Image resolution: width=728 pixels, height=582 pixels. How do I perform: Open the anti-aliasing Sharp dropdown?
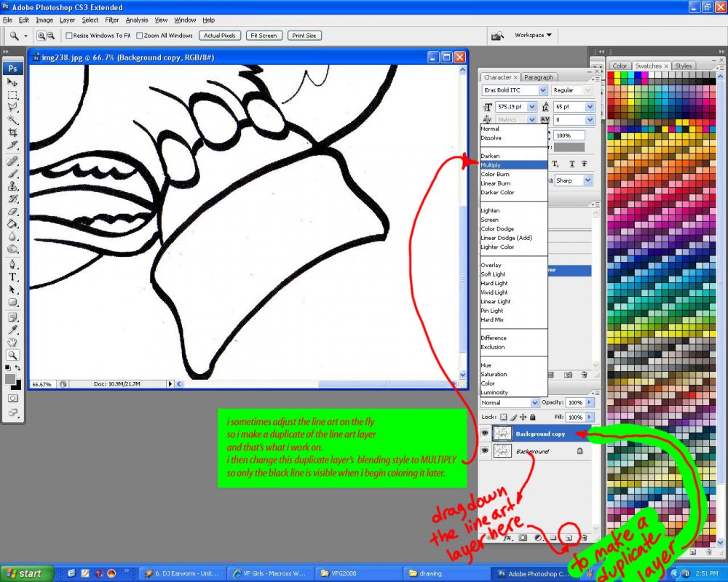[587, 180]
